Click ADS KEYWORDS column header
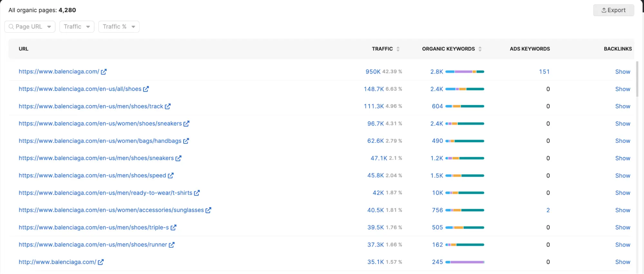 coord(530,49)
